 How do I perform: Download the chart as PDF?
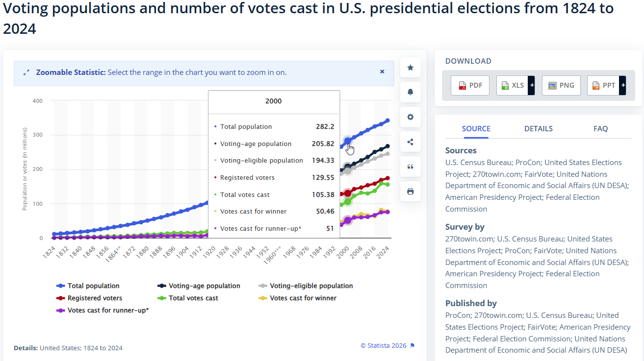point(470,85)
